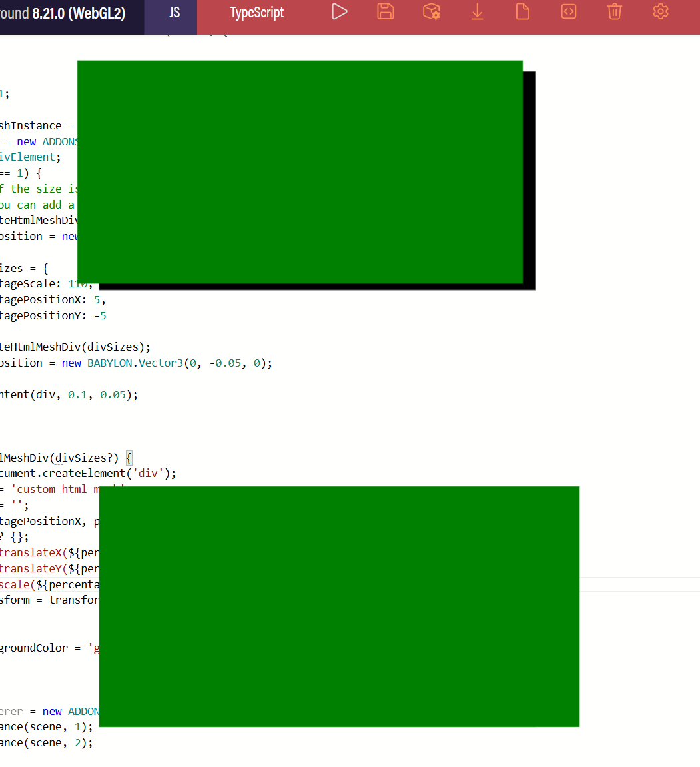Run the playground with the Play icon
Image resolution: width=700 pixels, height=767 pixels.
(339, 12)
